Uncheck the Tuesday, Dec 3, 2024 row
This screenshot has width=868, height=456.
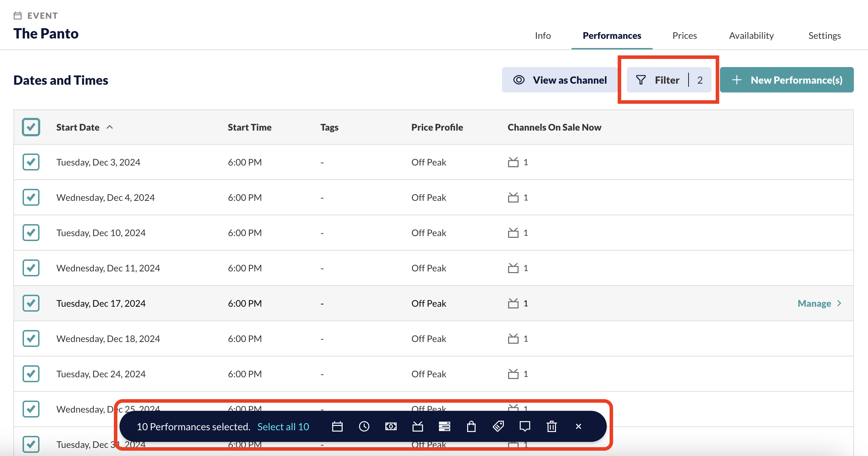point(31,162)
